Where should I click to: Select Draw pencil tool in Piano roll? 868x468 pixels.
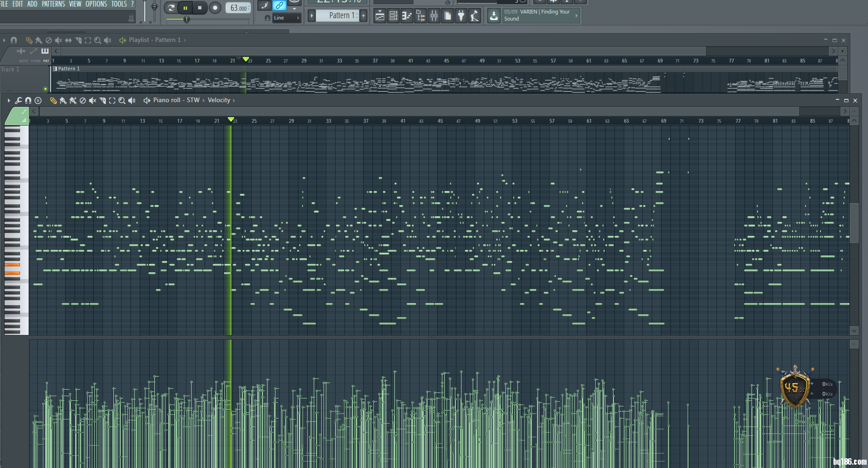(x=53, y=100)
